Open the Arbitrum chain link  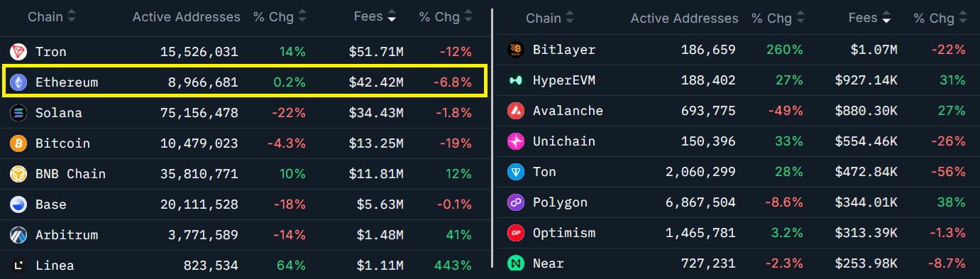[67, 235]
